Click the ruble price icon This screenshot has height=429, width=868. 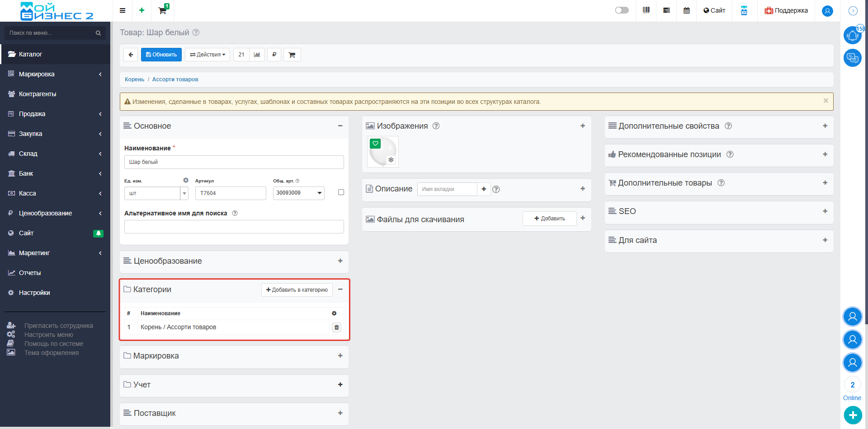tap(274, 55)
